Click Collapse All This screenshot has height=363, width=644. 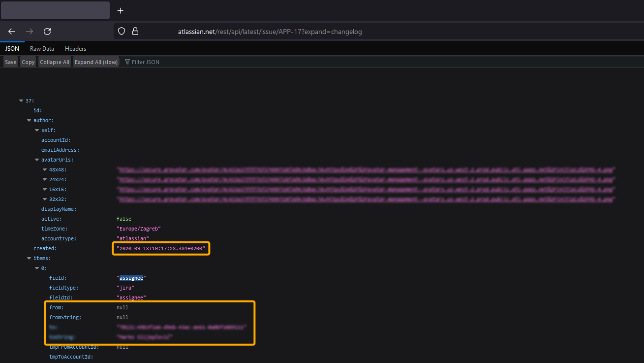tap(54, 62)
